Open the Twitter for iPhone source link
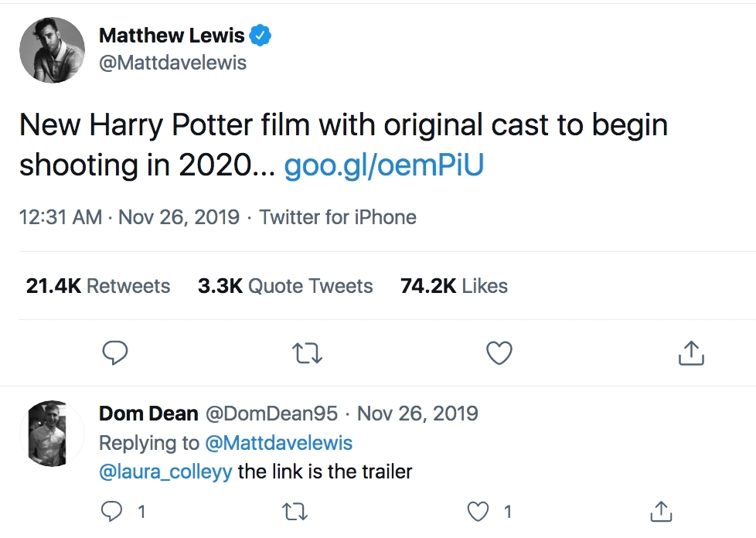 pos(338,217)
